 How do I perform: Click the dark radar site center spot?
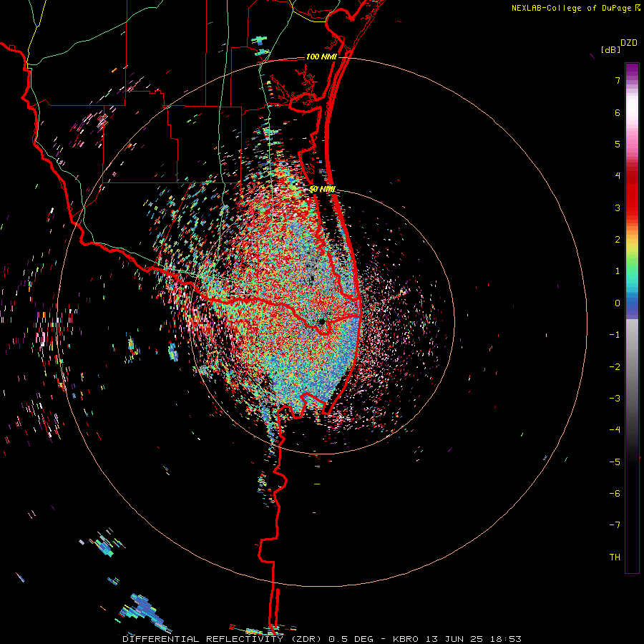[321, 322]
